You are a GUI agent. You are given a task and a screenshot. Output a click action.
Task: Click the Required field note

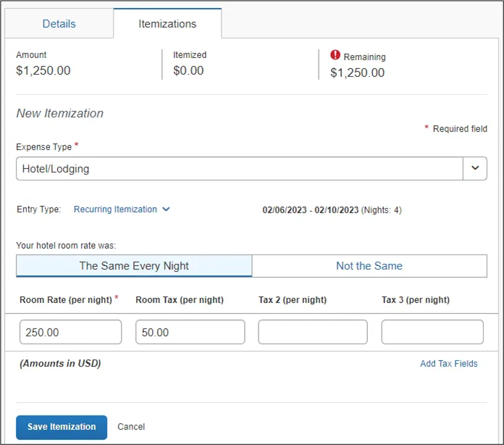click(455, 129)
